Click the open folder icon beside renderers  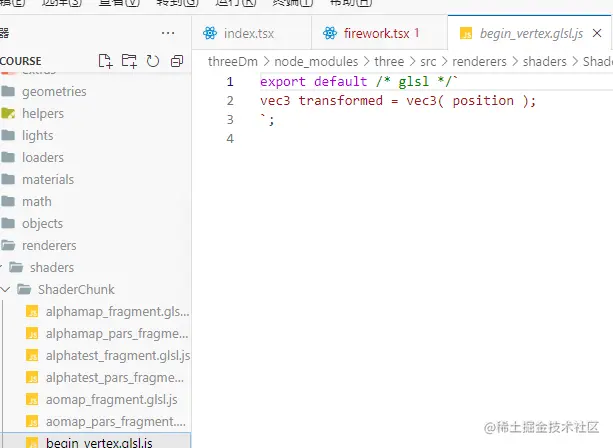click(8, 245)
